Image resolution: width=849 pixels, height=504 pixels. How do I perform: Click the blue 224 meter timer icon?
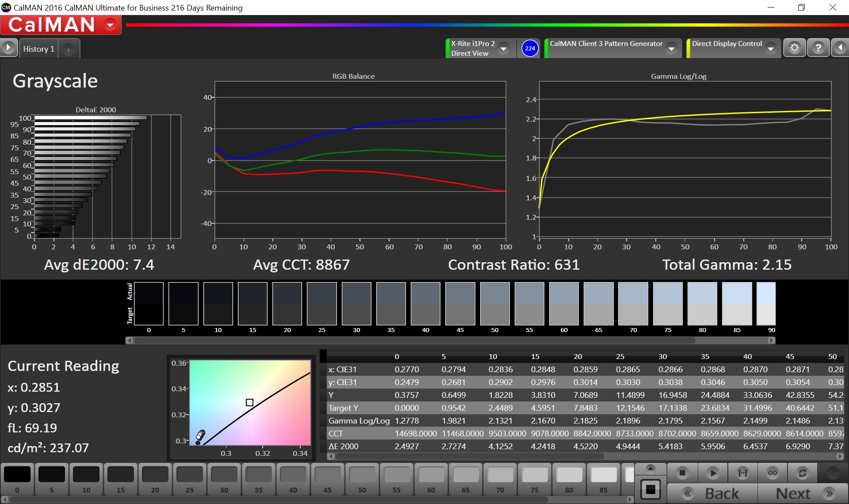pyautogui.click(x=530, y=48)
